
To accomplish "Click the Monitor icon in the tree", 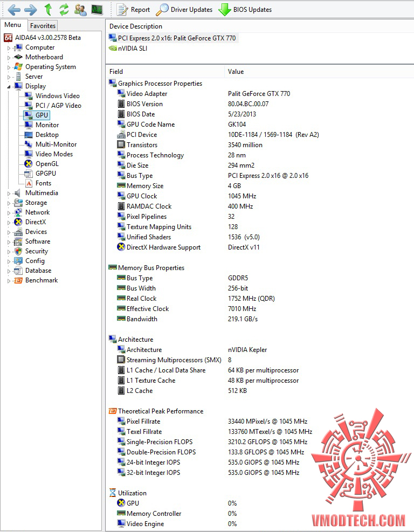I will tap(29, 125).
